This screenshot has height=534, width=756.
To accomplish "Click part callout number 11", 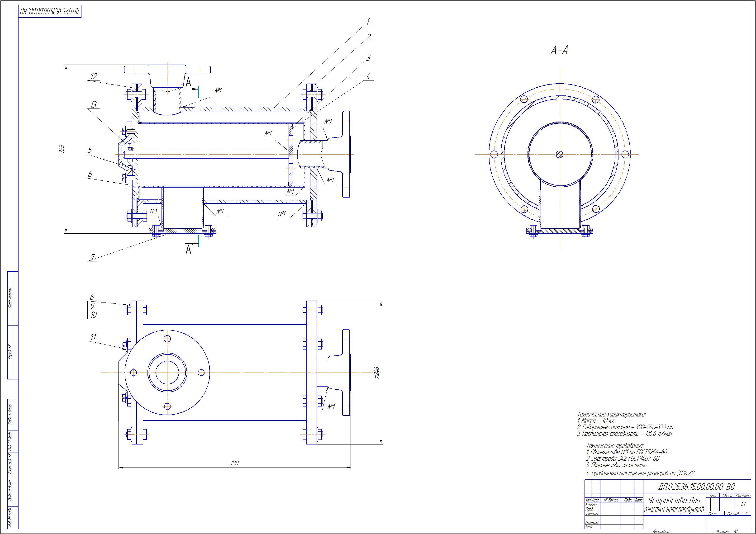I will point(94,337).
